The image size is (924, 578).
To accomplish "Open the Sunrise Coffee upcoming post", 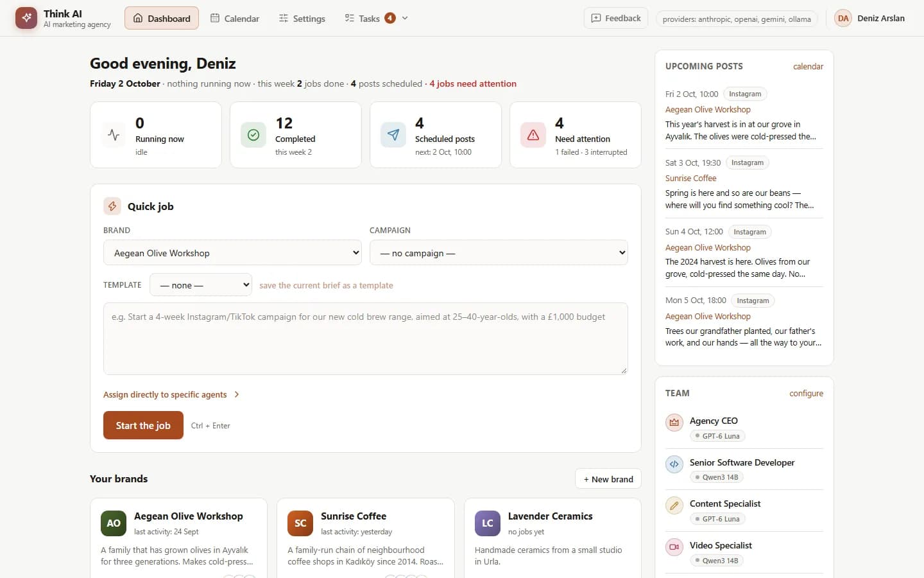I will click(x=744, y=184).
